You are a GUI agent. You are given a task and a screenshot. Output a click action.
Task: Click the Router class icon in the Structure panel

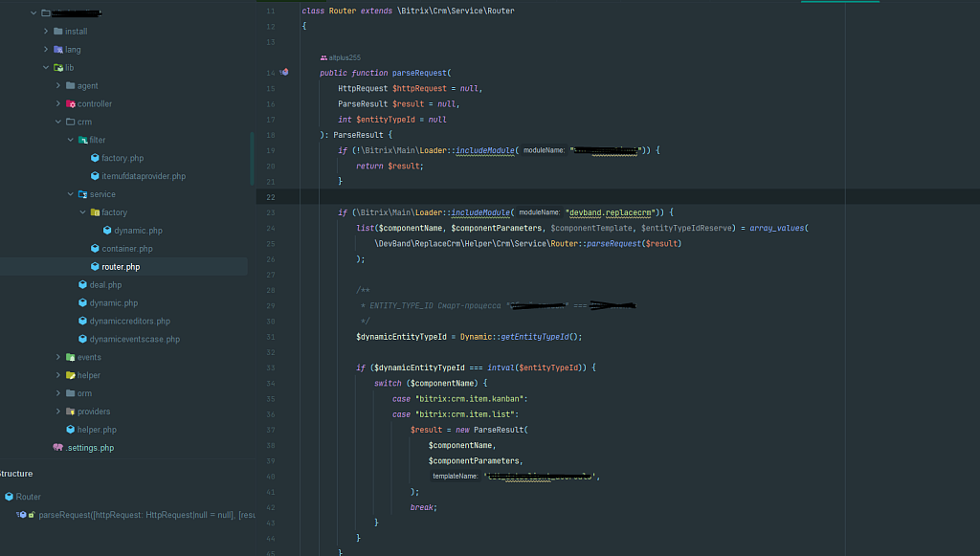pos(10,496)
